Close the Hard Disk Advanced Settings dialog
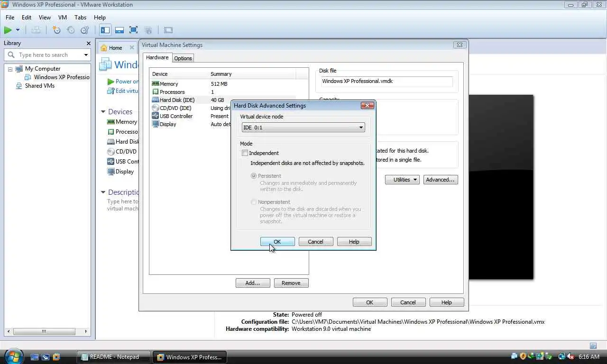The image size is (607, 364). [x=367, y=106]
